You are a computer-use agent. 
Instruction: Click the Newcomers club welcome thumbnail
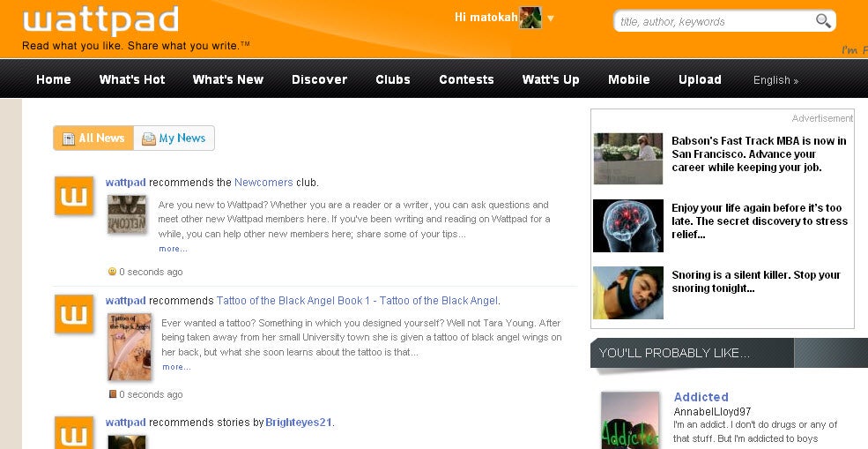coord(127,214)
